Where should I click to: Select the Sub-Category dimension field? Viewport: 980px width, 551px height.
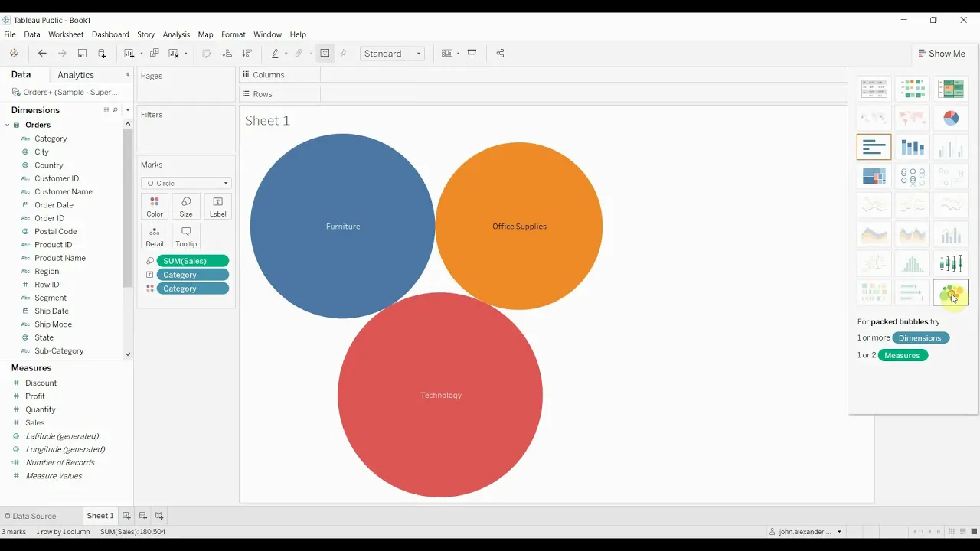pos(59,351)
